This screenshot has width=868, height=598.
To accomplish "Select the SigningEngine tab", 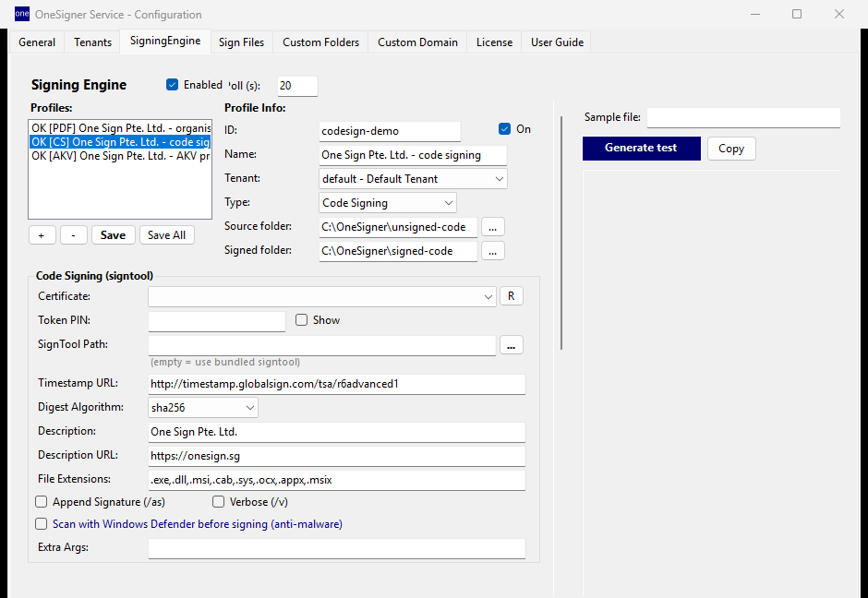I will coord(165,41).
